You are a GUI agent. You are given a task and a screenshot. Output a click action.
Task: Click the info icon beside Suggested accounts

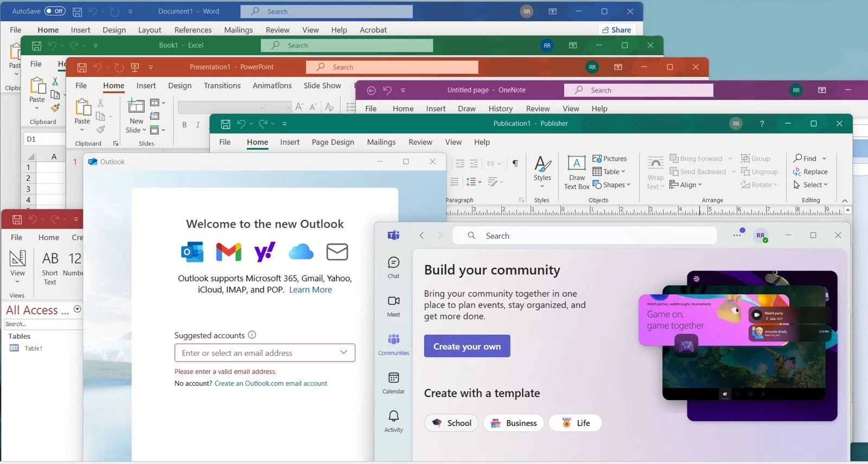coord(252,335)
